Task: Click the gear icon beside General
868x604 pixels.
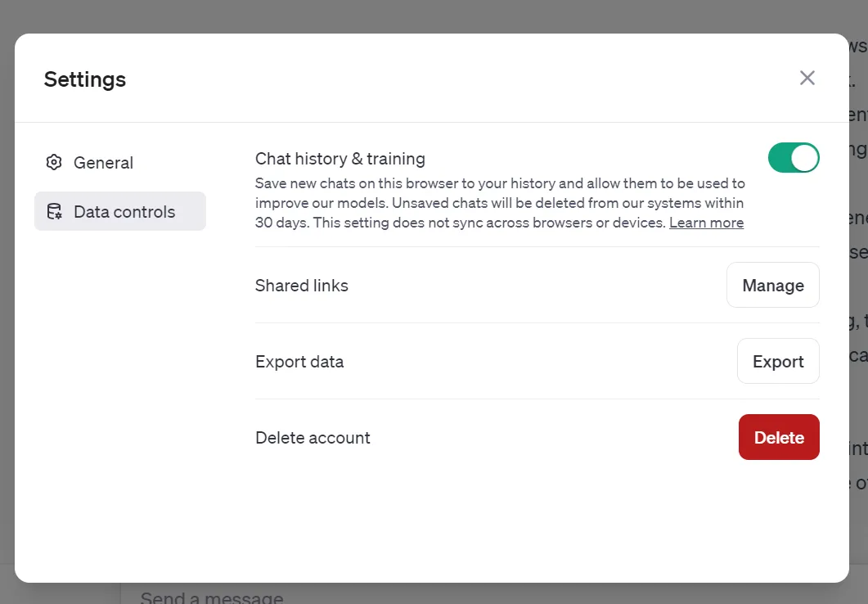Action: (54, 162)
